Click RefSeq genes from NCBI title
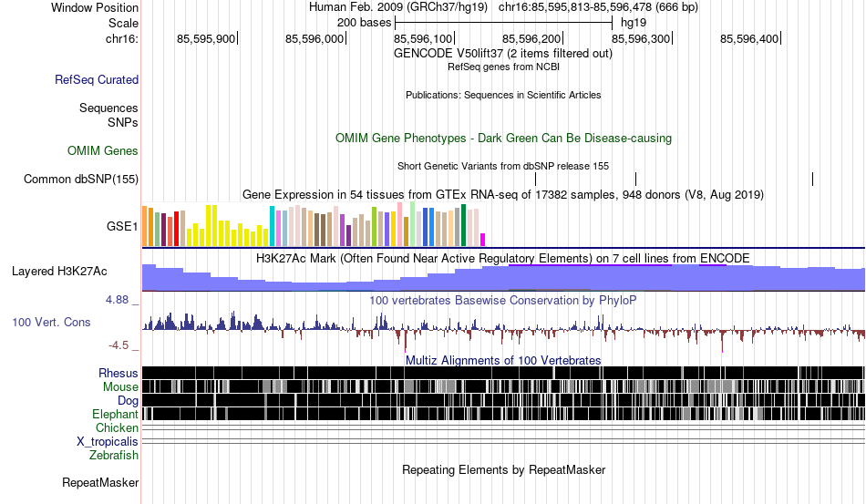This screenshot has height=504, width=866. pos(503,67)
